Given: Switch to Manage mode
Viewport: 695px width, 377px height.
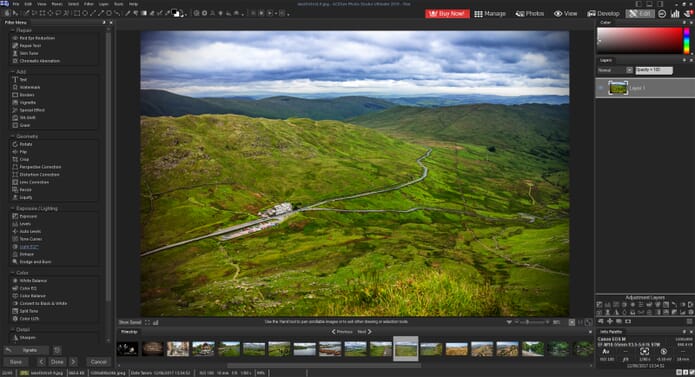Looking at the screenshot, I should point(490,14).
